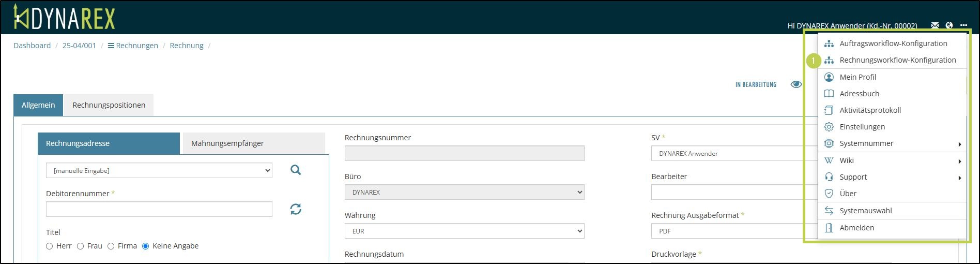Viewport: 980px width, 264px height.
Task: Click the DYNAREX logo
Action: [64, 17]
